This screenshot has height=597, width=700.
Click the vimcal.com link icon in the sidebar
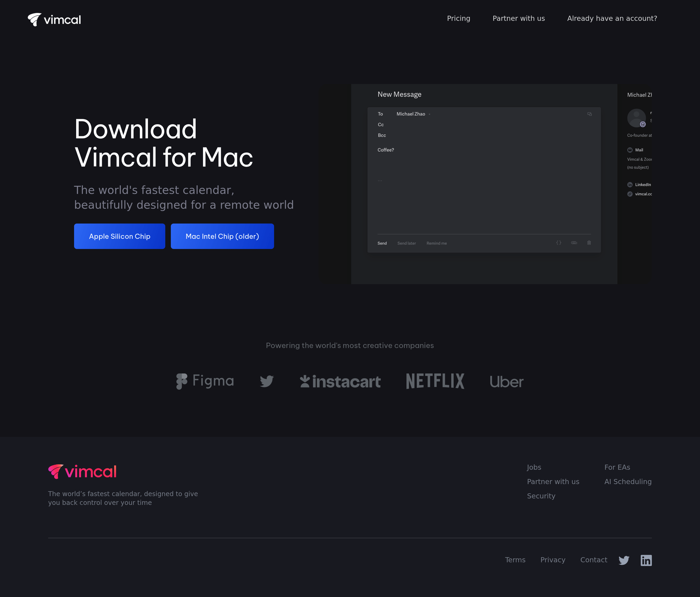click(630, 194)
